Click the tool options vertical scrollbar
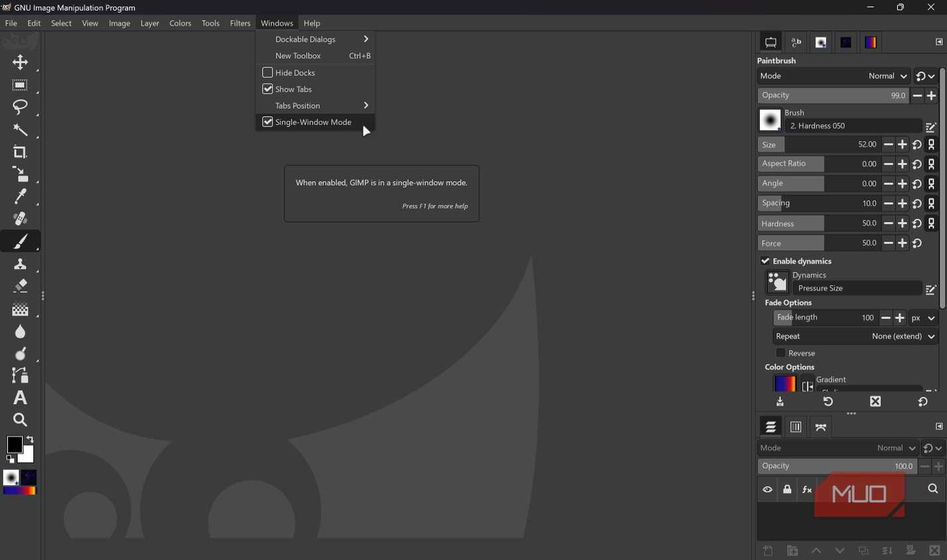Screen dimensions: 947x560 pyautogui.click(x=942, y=188)
